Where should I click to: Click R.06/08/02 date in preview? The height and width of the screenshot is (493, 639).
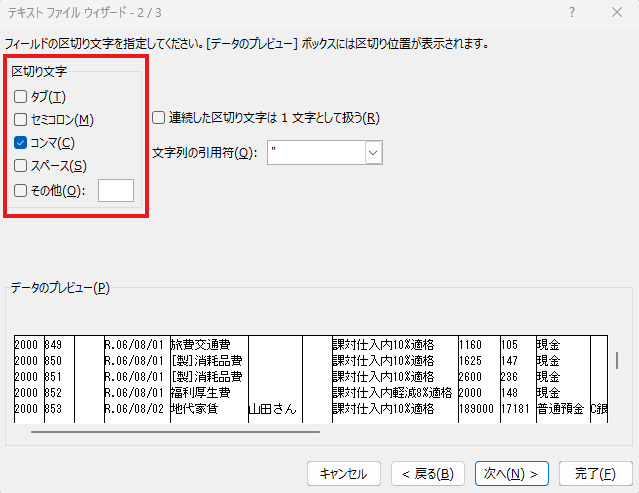click(x=134, y=409)
